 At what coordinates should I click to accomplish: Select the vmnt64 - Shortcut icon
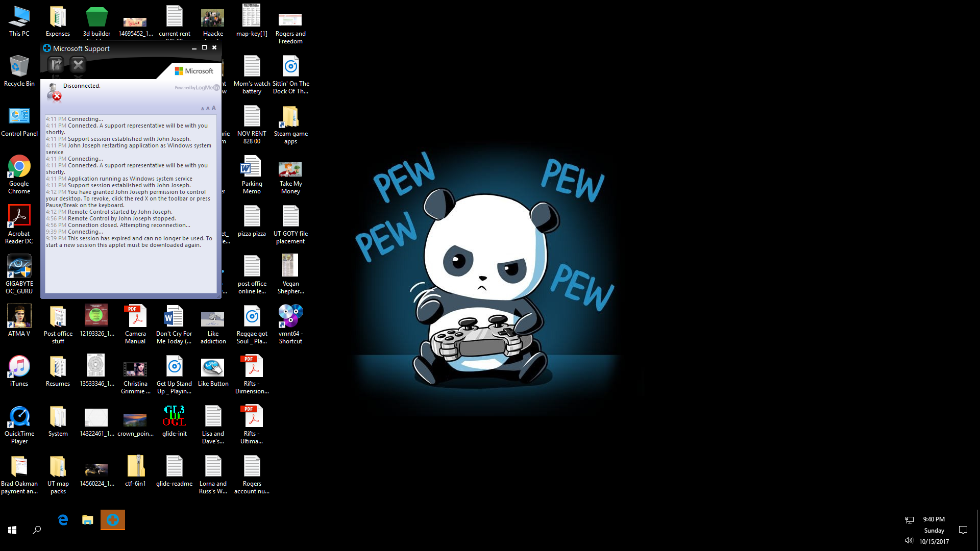290,324
